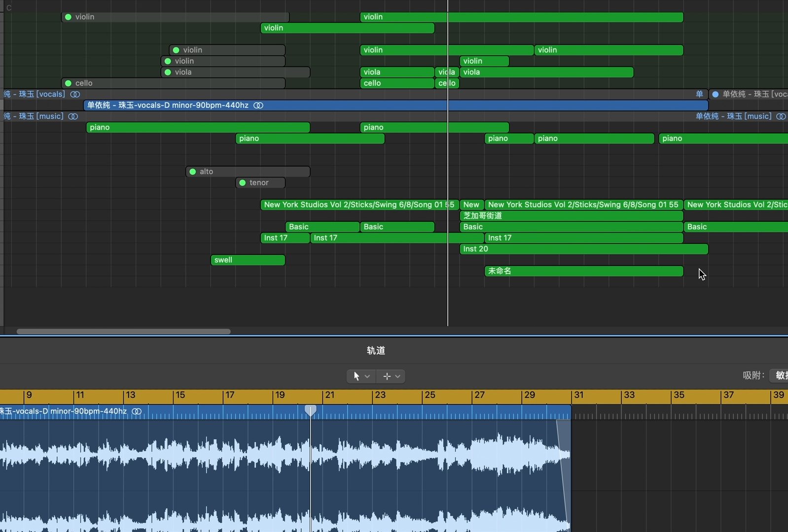Select the muted cello region
The height and width of the screenshot is (532, 788).
pos(173,83)
